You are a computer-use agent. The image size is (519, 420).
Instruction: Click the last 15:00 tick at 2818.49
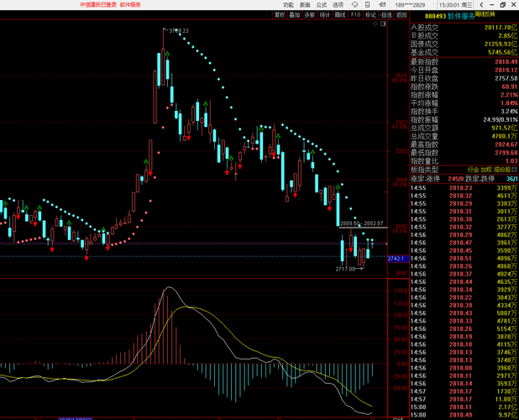[x=464, y=415]
